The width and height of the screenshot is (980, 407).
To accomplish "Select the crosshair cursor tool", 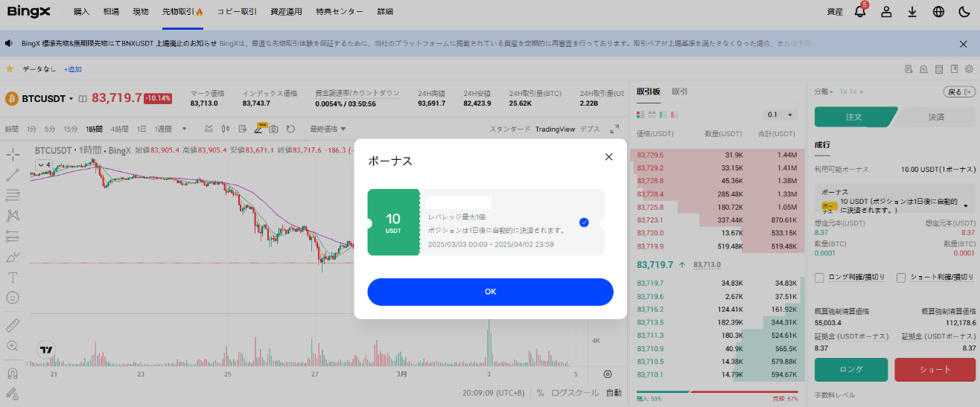I will click(13, 154).
